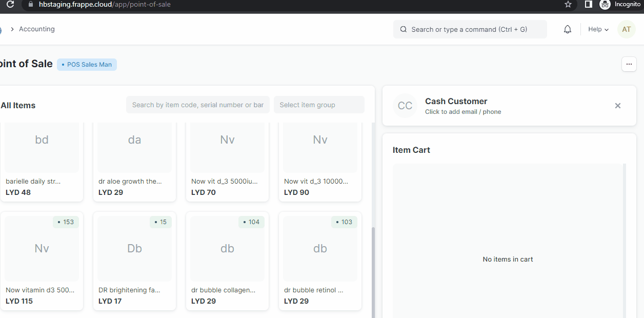Expand the Help dropdown
This screenshot has height=318, width=644.
(x=598, y=29)
